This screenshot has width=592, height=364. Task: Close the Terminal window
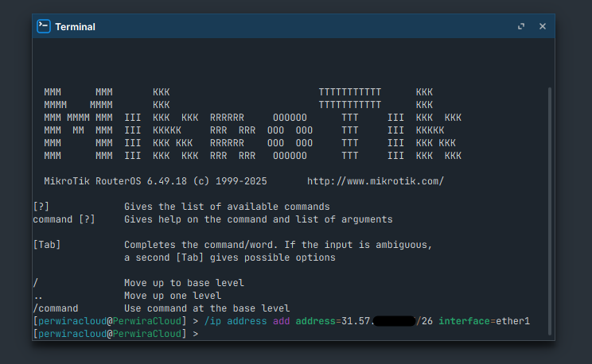[x=543, y=26]
